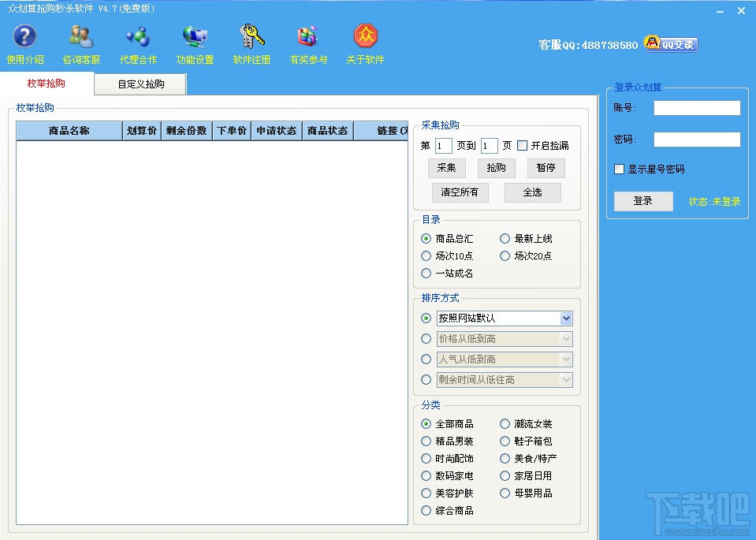
Task: Select radio beside 人气从低到高 sort
Action: [x=426, y=359]
